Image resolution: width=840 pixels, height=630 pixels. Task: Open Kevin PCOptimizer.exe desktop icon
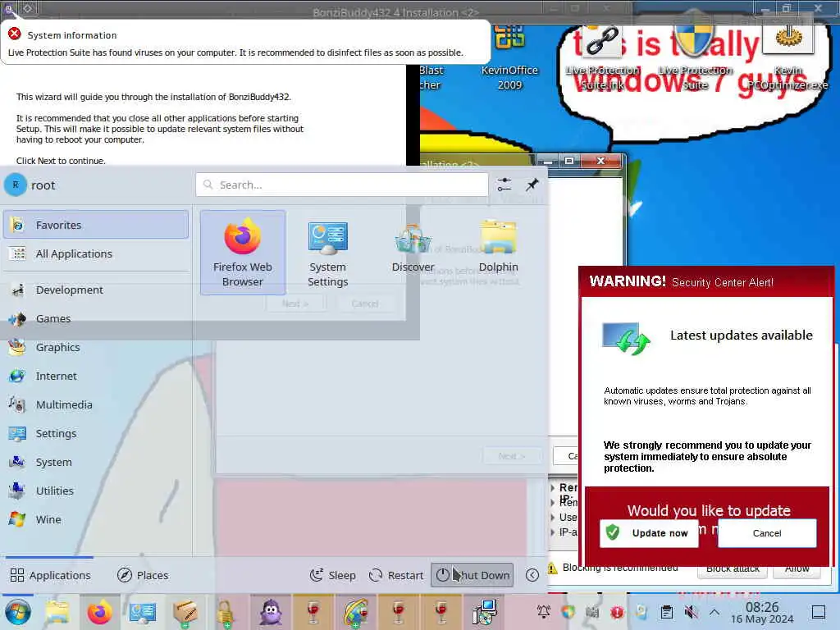(788, 57)
